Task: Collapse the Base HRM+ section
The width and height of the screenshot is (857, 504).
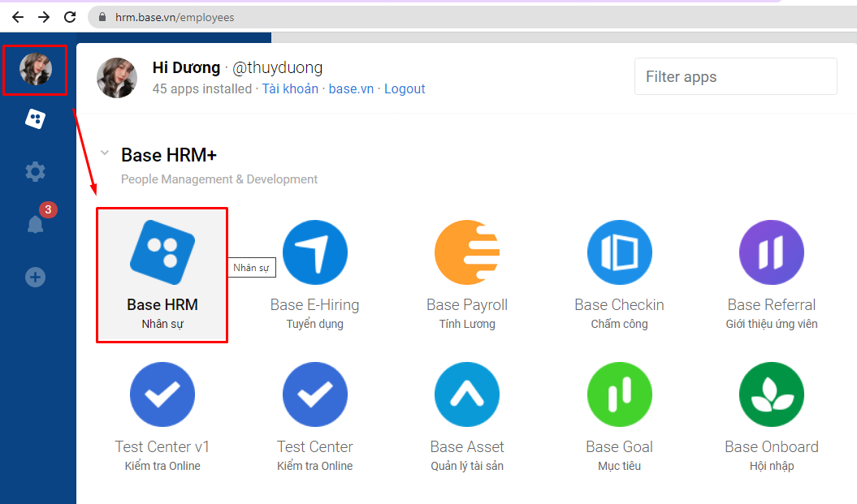Action: click(x=104, y=152)
